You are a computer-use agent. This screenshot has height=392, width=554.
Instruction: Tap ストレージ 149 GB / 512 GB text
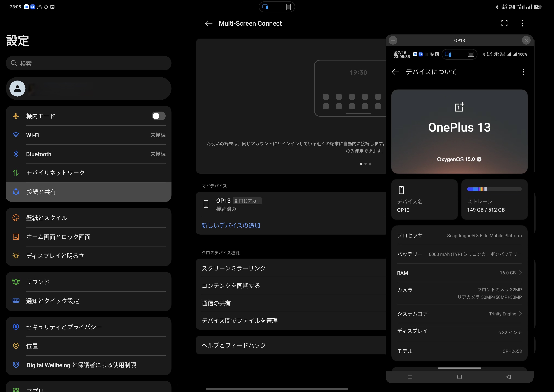(486, 210)
